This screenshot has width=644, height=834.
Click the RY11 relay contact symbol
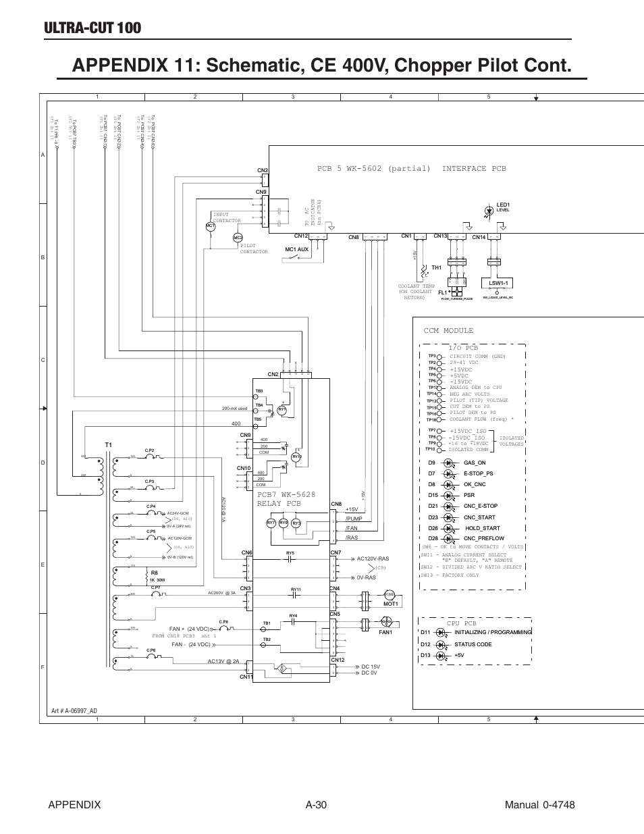296,595
